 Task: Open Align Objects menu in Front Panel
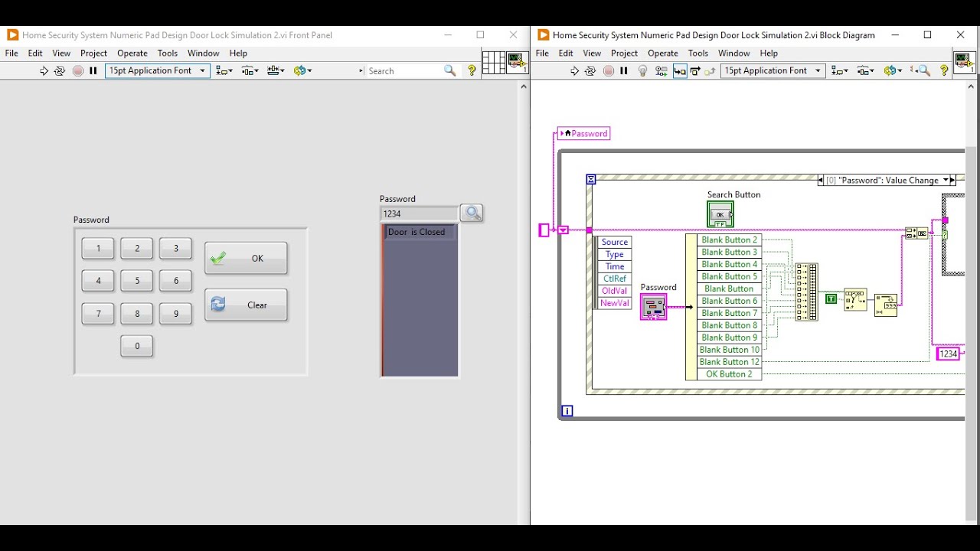click(224, 70)
